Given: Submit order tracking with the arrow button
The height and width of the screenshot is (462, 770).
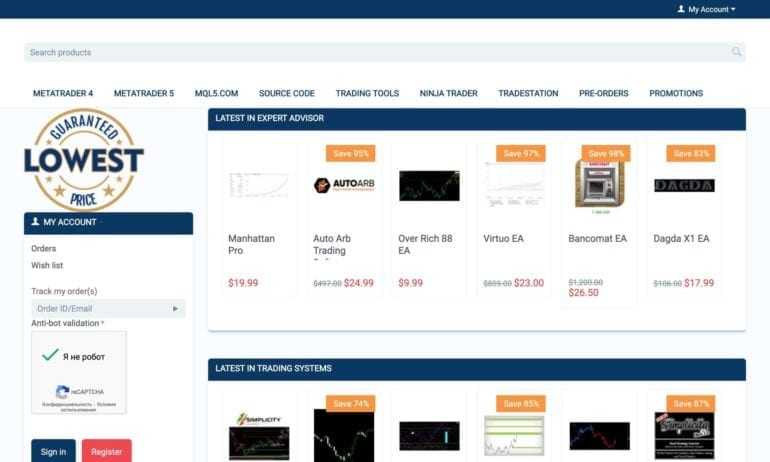Looking at the screenshot, I should click(x=176, y=309).
